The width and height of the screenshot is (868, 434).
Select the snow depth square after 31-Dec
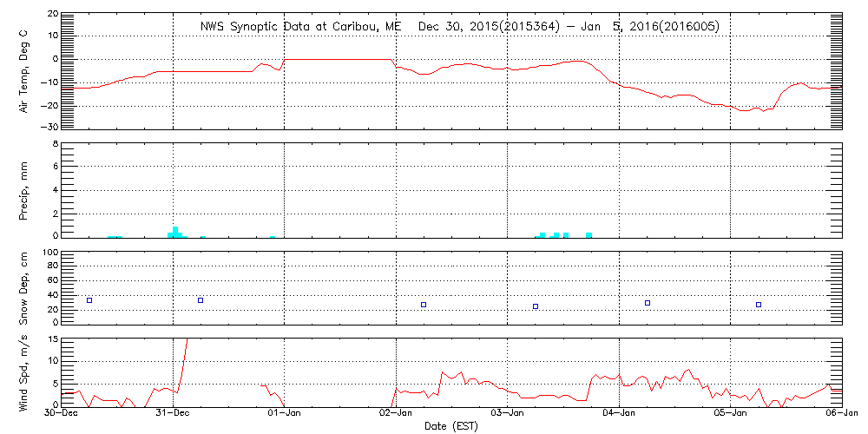tap(201, 300)
